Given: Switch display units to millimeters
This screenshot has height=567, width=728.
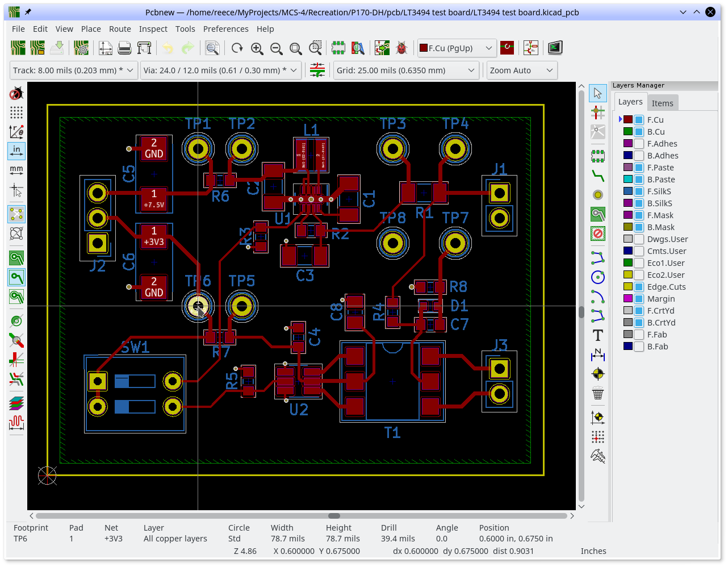Looking at the screenshot, I should tap(16, 169).
